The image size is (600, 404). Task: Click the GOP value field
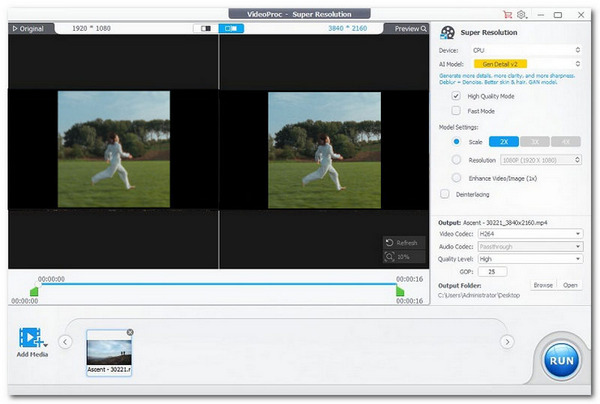[492, 272]
